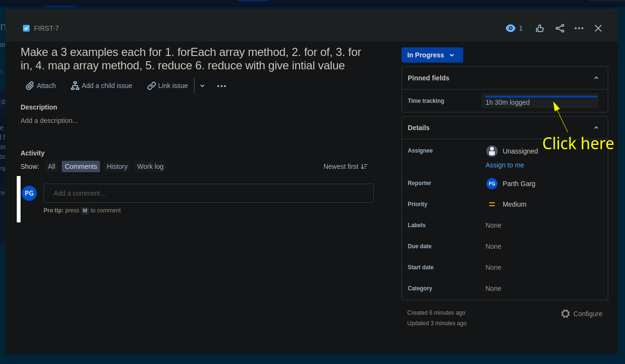Open the FIRST-7 issue key link
The width and height of the screenshot is (625, 364).
click(x=46, y=28)
